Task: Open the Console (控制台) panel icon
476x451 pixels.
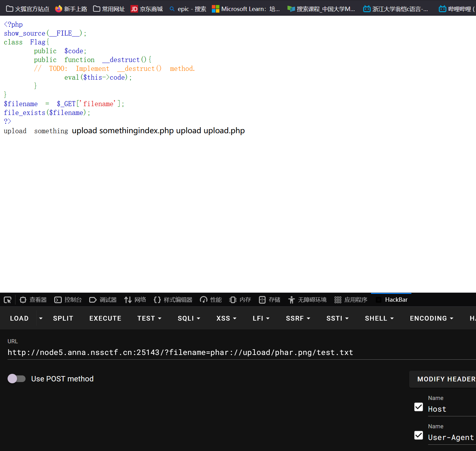Action: 58,300
